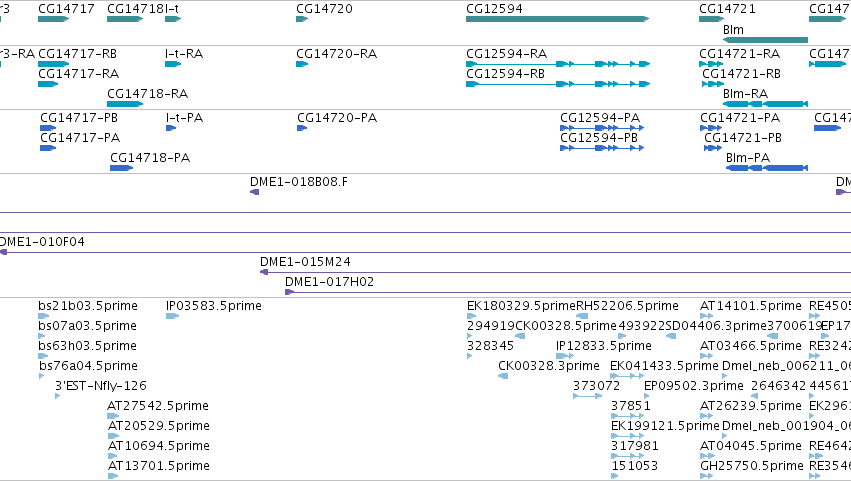The image size is (851, 481).
Task: Click the CG14717-PB protein label
Action: [79, 118]
